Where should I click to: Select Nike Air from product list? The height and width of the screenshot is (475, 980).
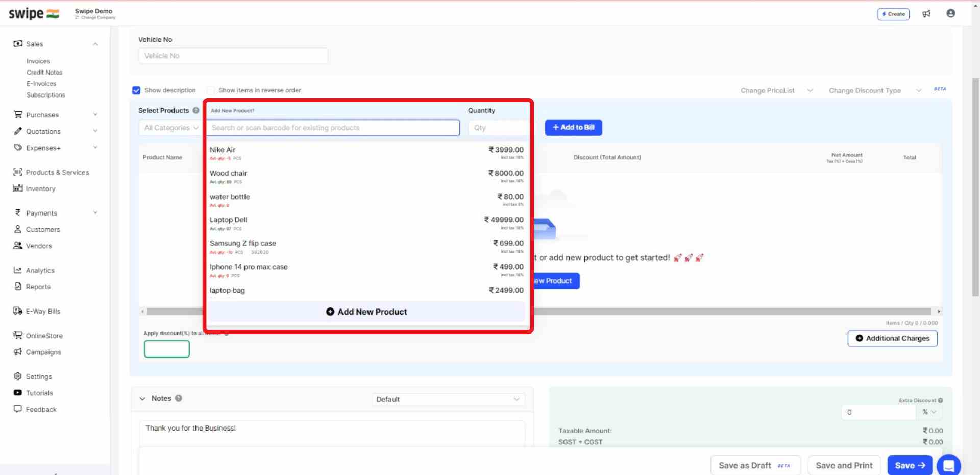366,153
